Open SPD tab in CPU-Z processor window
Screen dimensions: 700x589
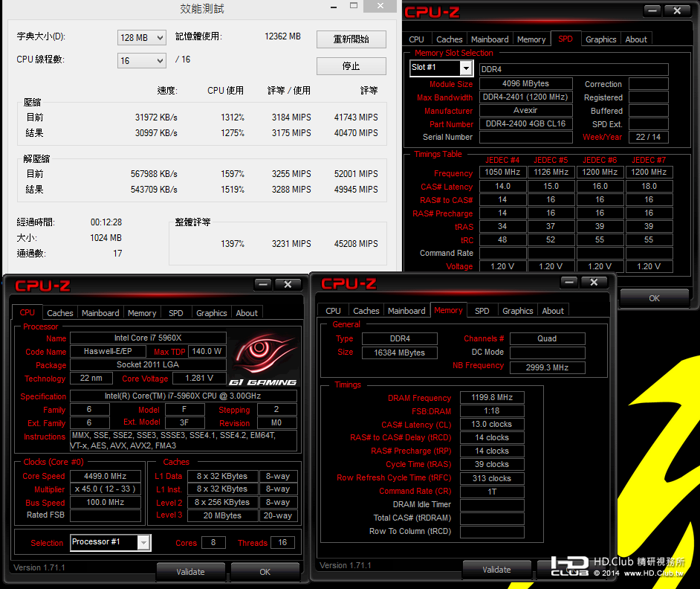coord(176,313)
